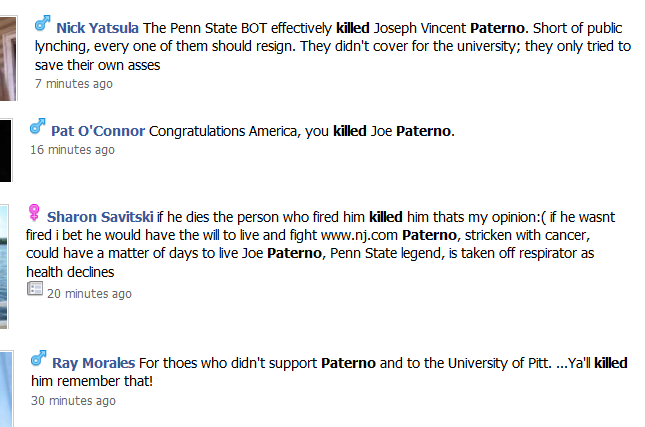Click the 7 minutes ago timestamp

pos(74,84)
